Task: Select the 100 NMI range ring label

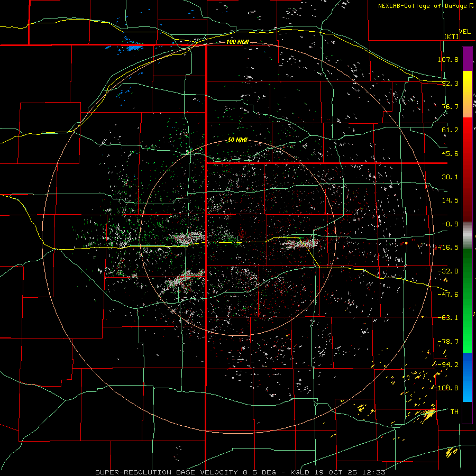Action: tap(237, 42)
